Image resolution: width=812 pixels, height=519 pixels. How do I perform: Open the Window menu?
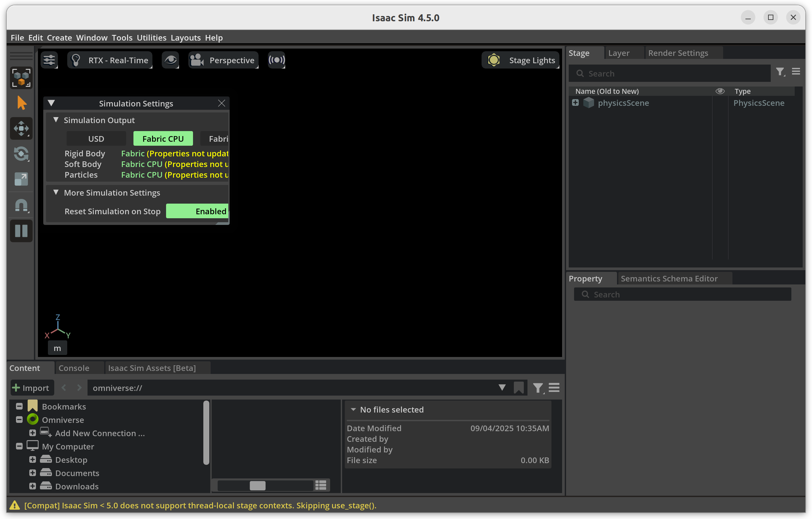pyautogui.click(x=92, y=37)
